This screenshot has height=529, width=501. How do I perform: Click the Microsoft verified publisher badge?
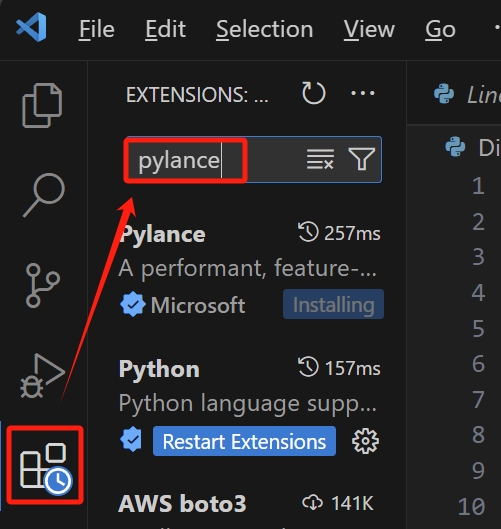(x=133, y=305)
